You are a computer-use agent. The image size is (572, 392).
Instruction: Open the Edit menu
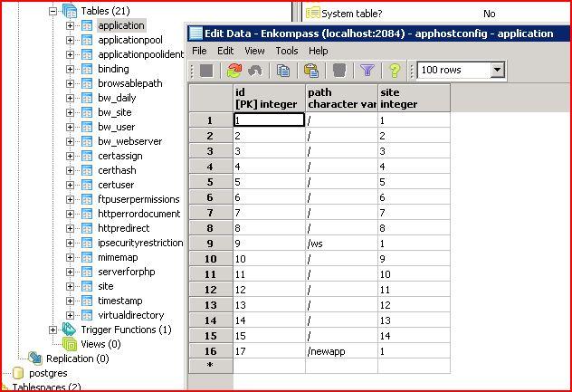[225, 51]
